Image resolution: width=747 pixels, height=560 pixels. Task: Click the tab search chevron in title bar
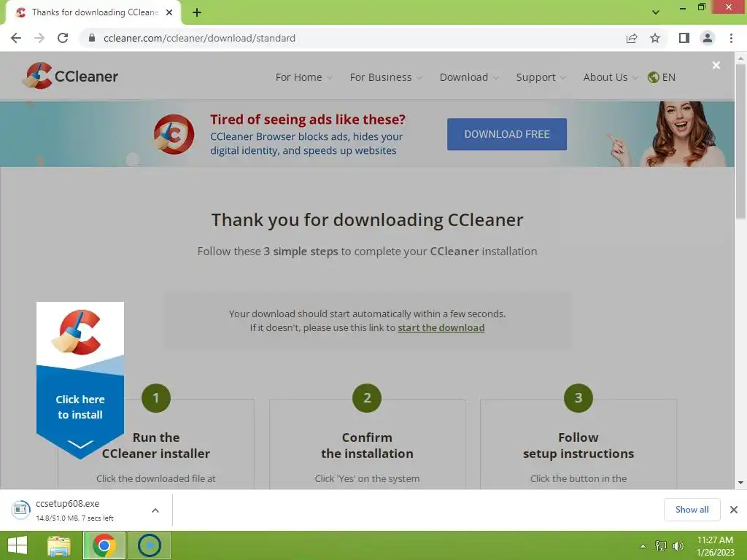[x=656, y=12]
